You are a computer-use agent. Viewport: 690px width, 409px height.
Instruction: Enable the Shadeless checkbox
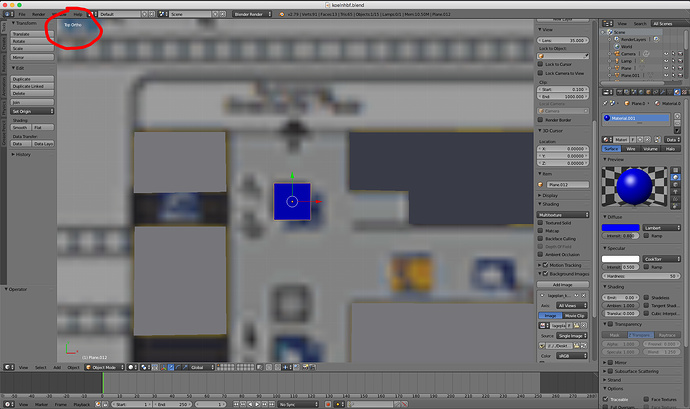point(646,298)
